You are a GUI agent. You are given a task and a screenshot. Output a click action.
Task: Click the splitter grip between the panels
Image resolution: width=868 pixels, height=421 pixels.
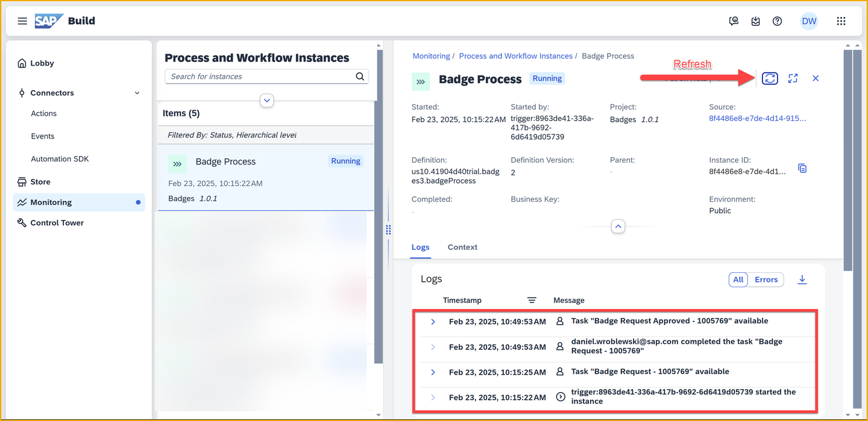pyautogui.click(x=388, y=229)
